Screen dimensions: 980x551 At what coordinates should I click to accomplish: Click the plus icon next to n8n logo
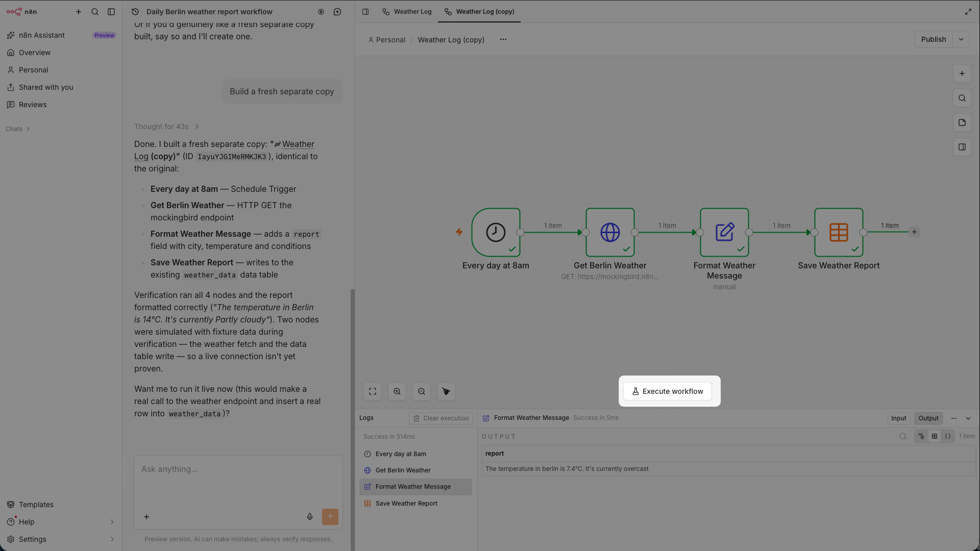79,12
